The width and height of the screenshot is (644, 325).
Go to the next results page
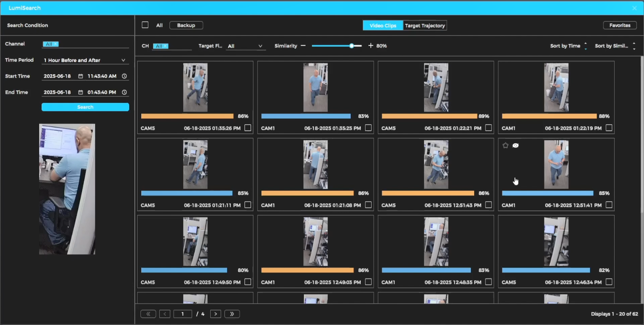[x=215, y=314]
